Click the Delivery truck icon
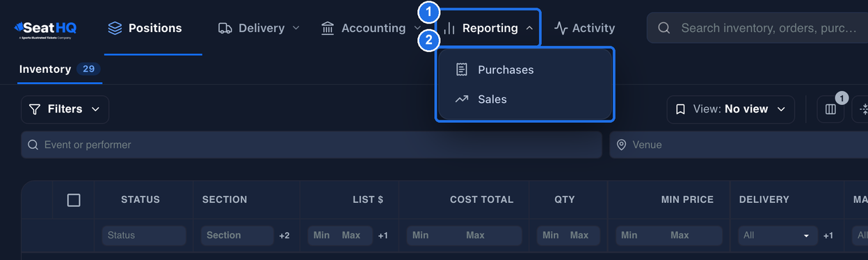 click(x=225, y=28)
